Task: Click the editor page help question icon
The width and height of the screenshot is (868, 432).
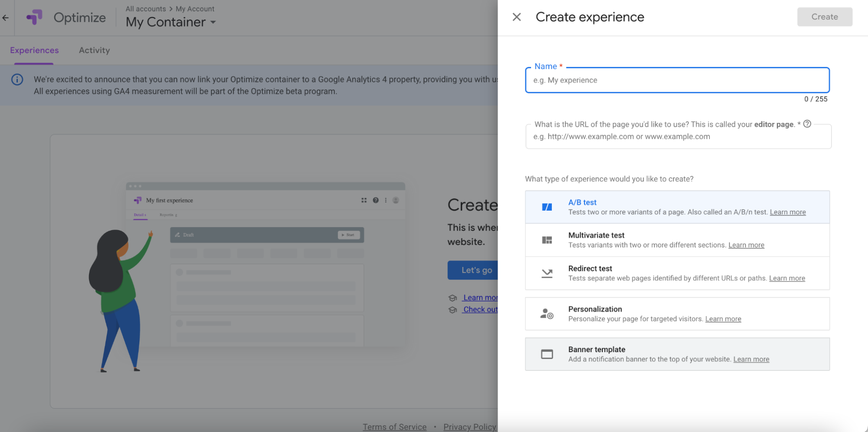Action: click(x=807, y=124)
